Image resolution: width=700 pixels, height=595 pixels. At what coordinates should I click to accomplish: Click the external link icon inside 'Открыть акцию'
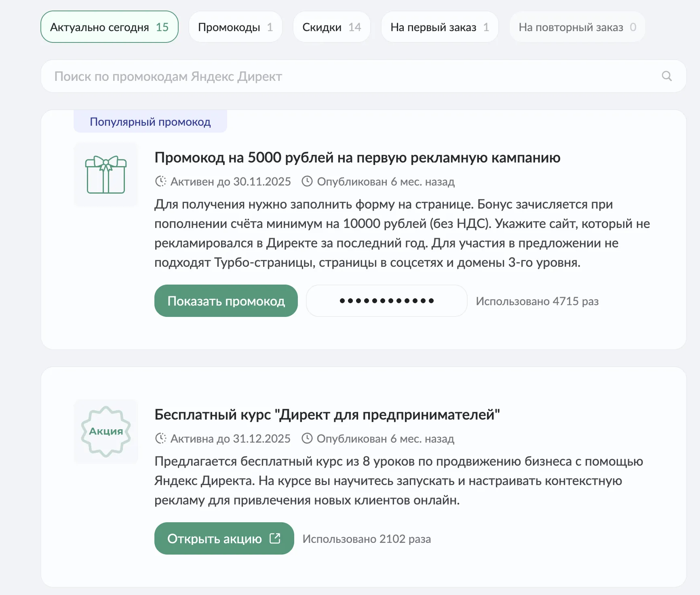point(275,538)
